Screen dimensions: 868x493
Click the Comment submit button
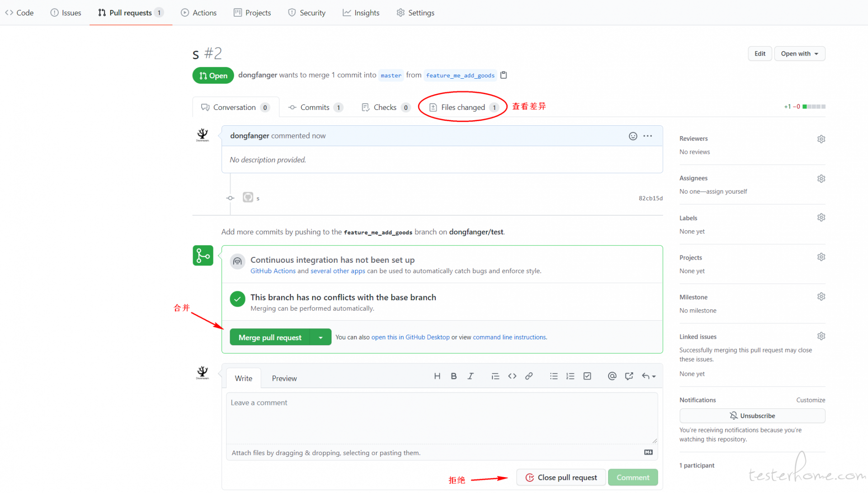coord(633,478)
